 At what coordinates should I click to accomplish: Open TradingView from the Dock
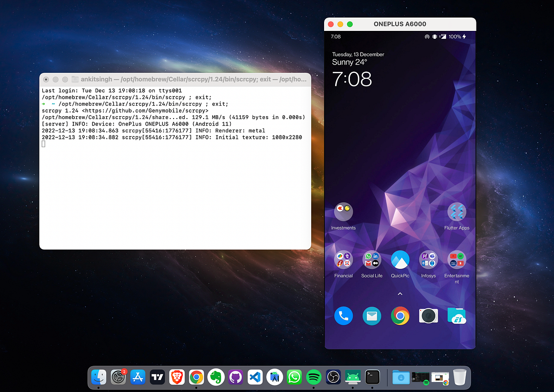(x=157, y=377)
